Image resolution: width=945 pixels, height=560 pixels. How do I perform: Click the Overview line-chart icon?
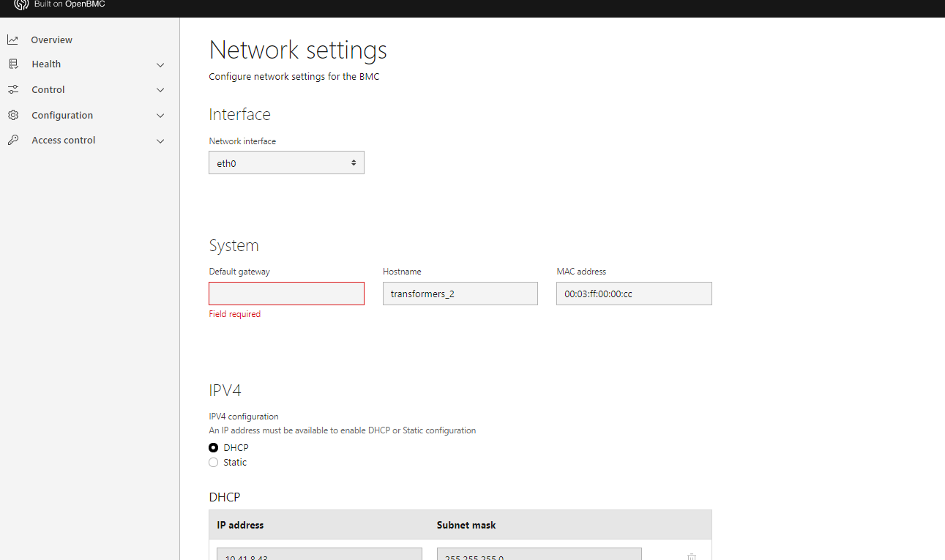12,39
